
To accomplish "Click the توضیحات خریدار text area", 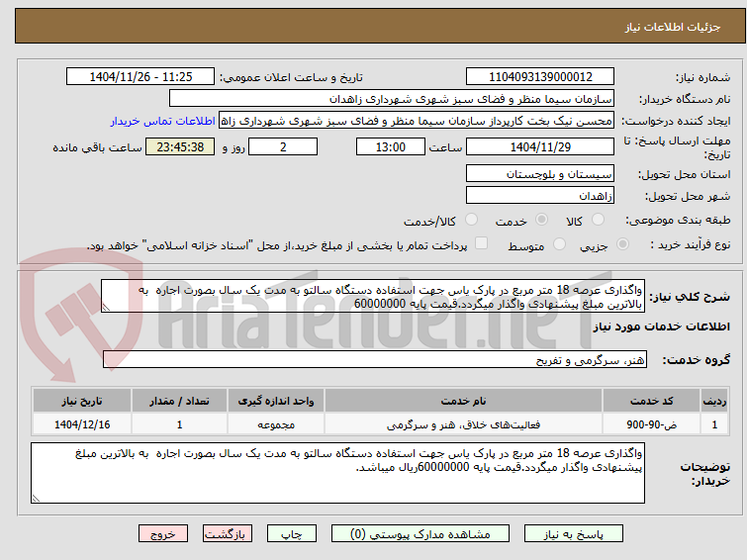I will point(337,473).
